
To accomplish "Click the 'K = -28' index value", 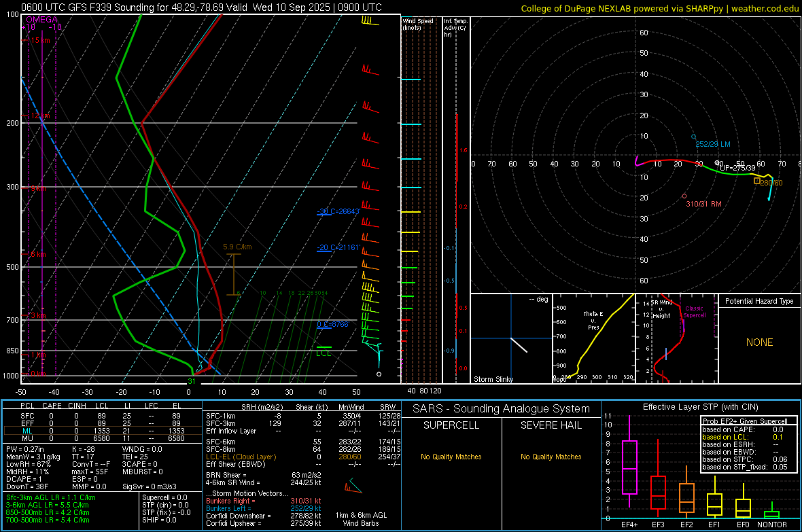I will tap(84, 449).
